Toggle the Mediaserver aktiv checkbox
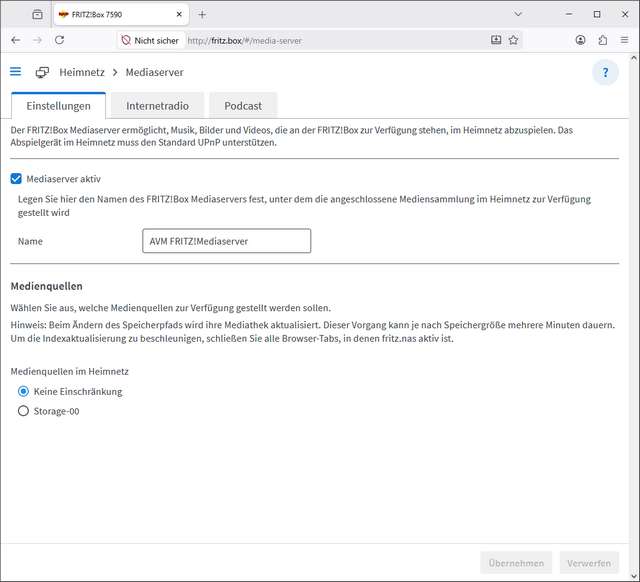 point(16,179)
